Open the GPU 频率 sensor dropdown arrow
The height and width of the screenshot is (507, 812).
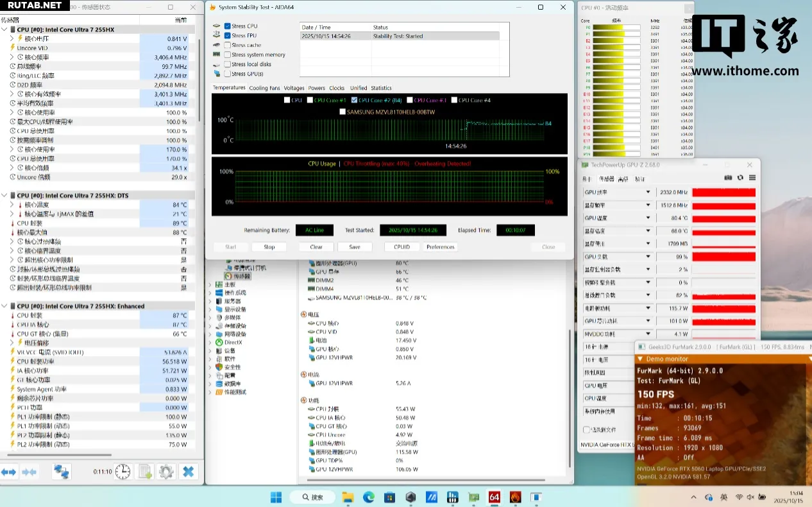[647, 193]
